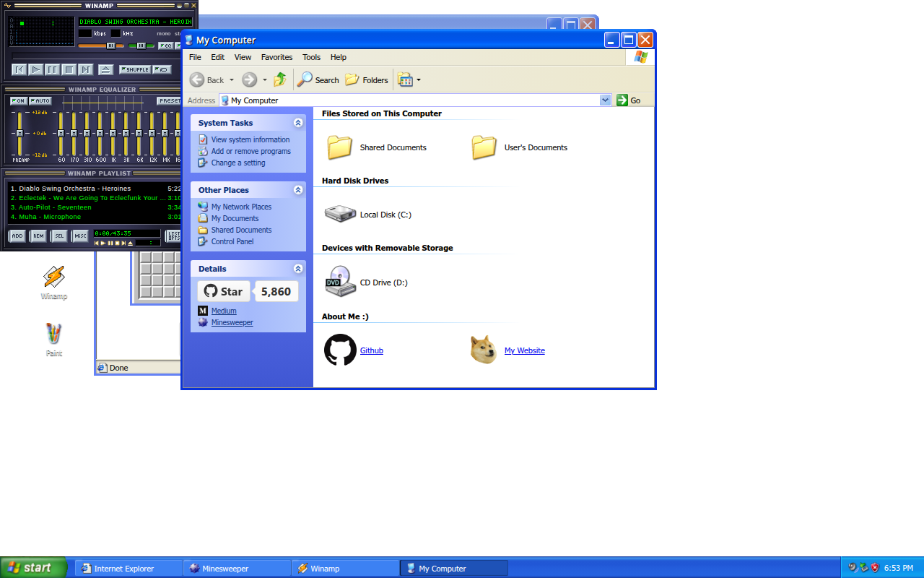Click the Github octocat icon
Image resolution: width=924 pixels, height=578 pixels.
tap(340, 350)
